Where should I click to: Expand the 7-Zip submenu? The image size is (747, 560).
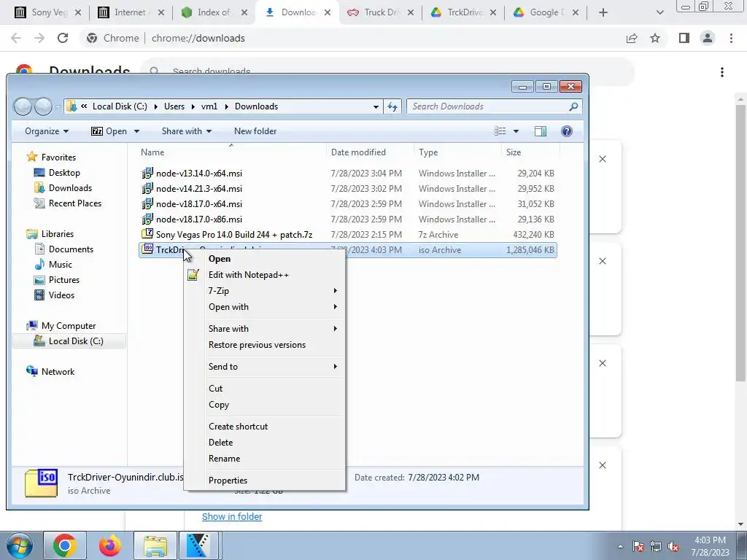(x=264, y=290)
